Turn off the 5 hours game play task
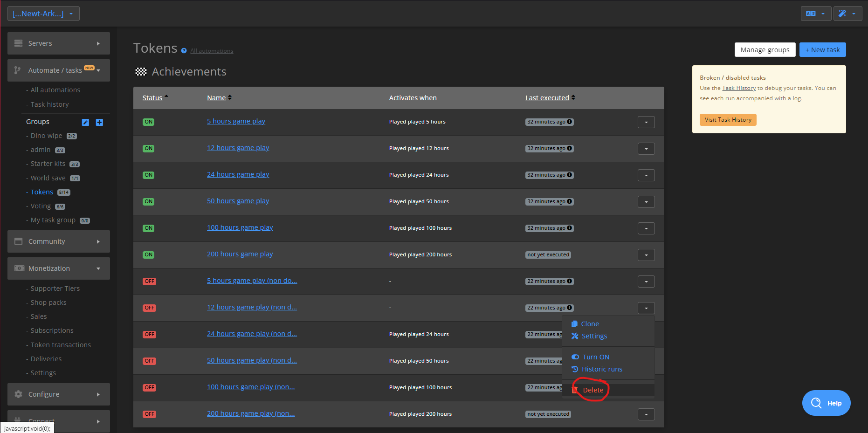The height and width of the screenshot is (433, 868). point(148,122)
